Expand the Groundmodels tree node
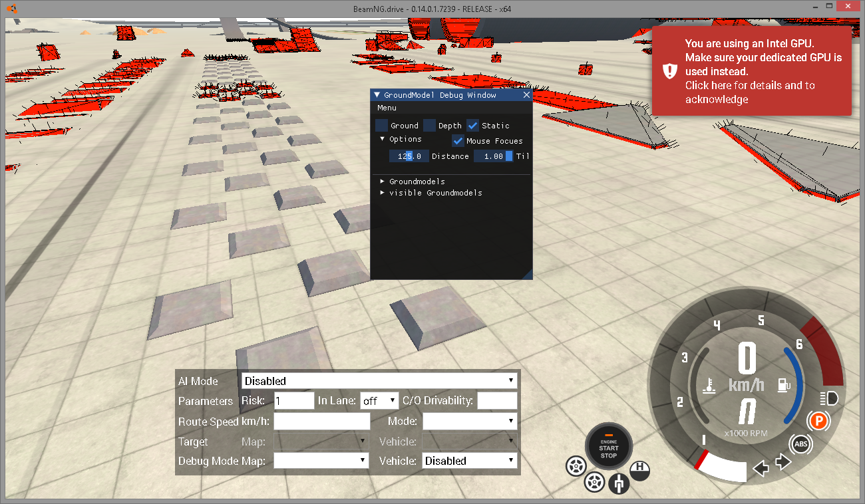 383,181
